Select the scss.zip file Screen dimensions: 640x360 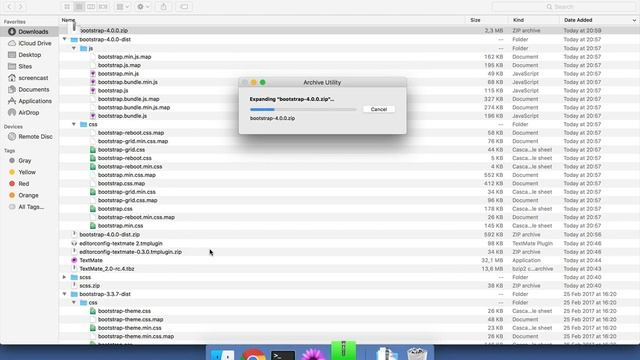pyautogui.click(x=89, y=286)
